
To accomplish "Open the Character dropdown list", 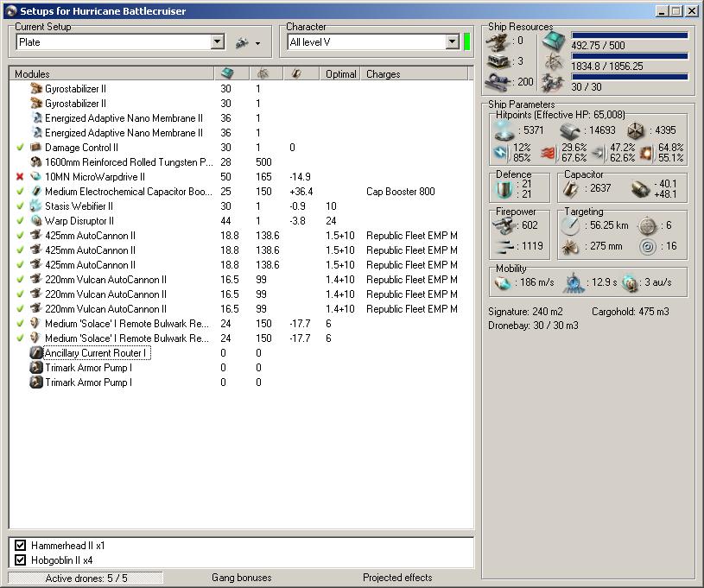I will pyautogui.click(x=452, y=42).
